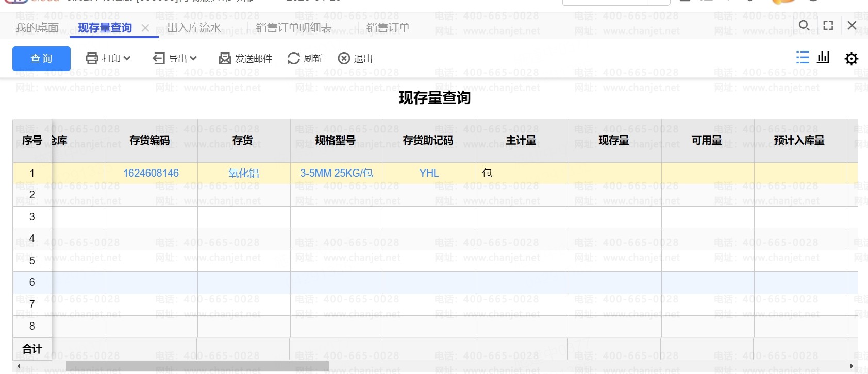This screenshot has height=374, width=868.
Task: Switch to 我的桌面 tab
Action: click(x=37, y=28)
